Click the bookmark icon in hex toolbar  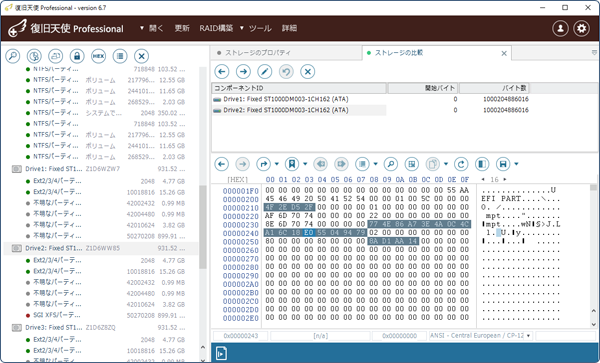292,164
